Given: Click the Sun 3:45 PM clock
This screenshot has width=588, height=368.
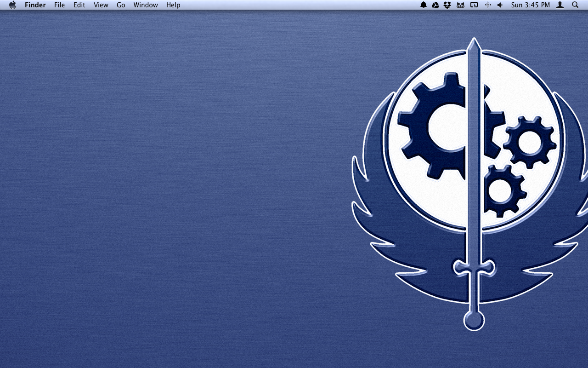Looking at the screenshot, I should pos(531,5).
